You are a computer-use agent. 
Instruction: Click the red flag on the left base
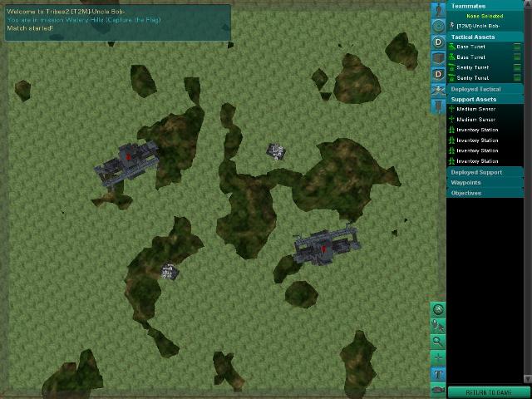tap(128, 156)
